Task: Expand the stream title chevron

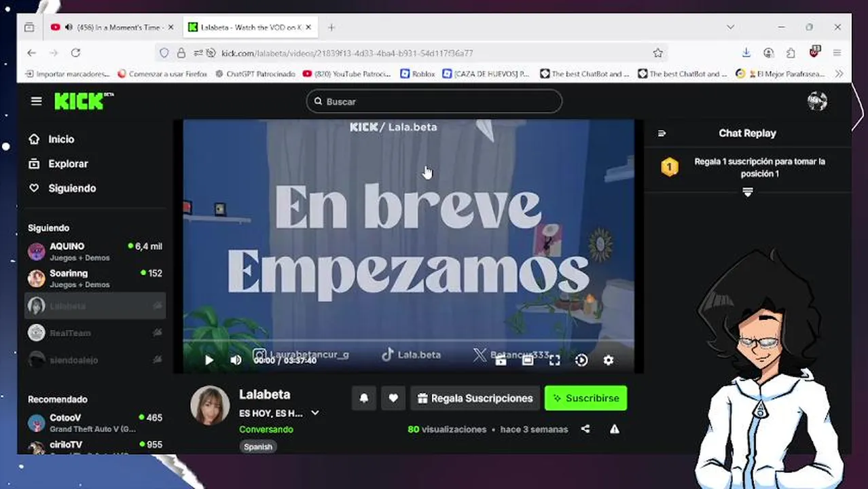Action: pyautogui.click(x=315, y=413)
